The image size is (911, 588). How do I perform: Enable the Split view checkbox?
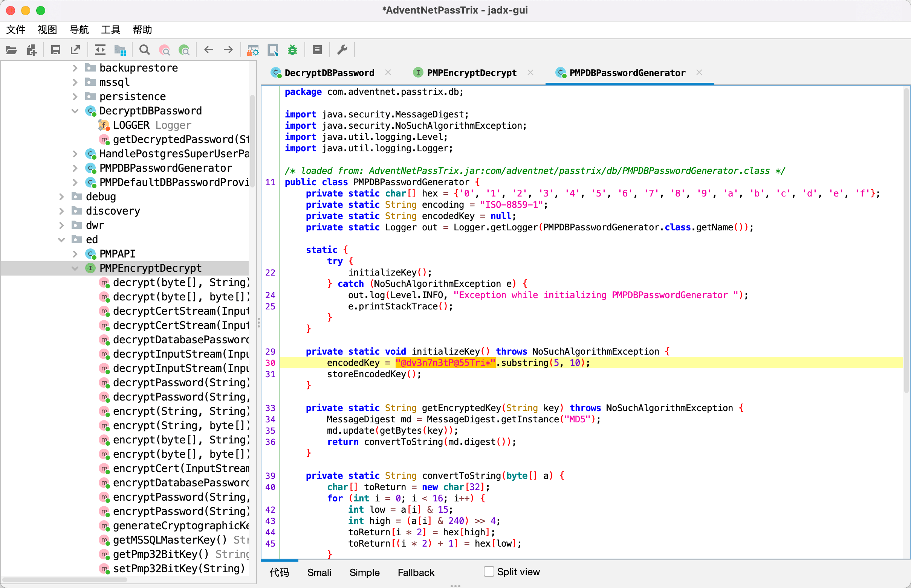pos(489,571)
